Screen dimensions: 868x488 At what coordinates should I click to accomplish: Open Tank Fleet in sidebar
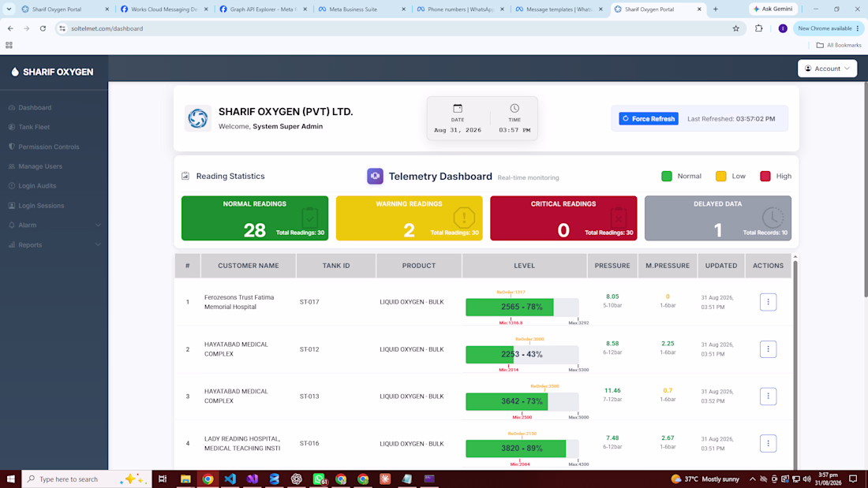pos(28,127)
